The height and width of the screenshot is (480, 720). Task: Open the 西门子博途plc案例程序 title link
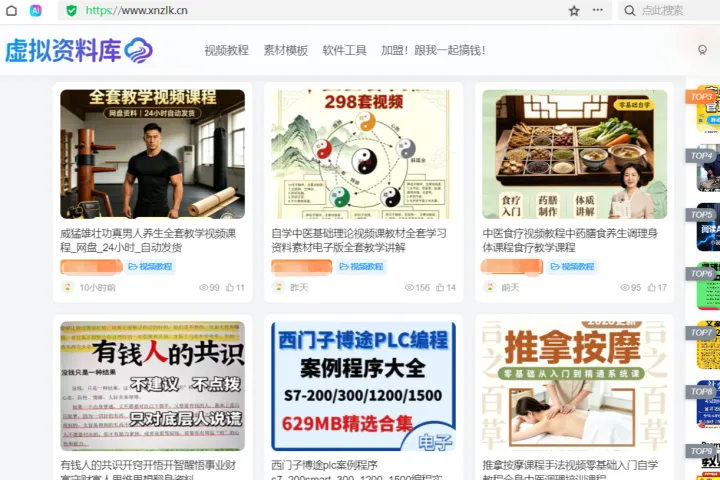pyautogui.click(x=357, y=470)
